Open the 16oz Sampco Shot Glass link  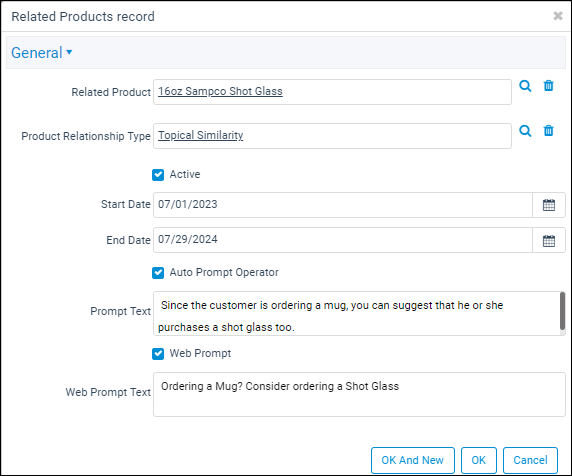click(220, 91)
